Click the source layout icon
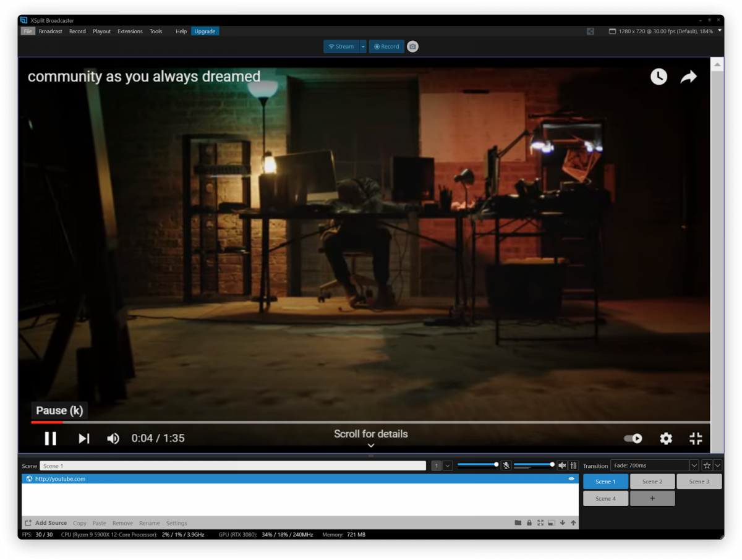The height and width of the screenshot is (560, 742). [x=552, y=523]
